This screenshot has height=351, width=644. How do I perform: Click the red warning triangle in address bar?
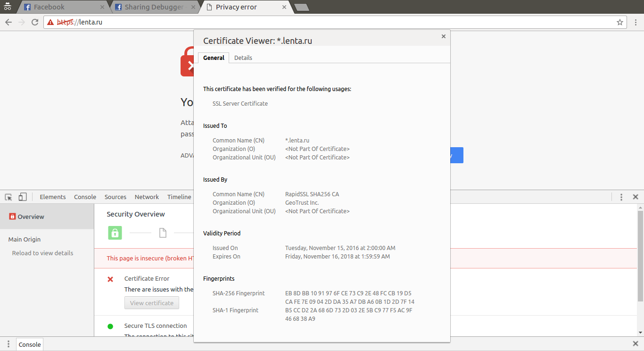pos(50,22)
